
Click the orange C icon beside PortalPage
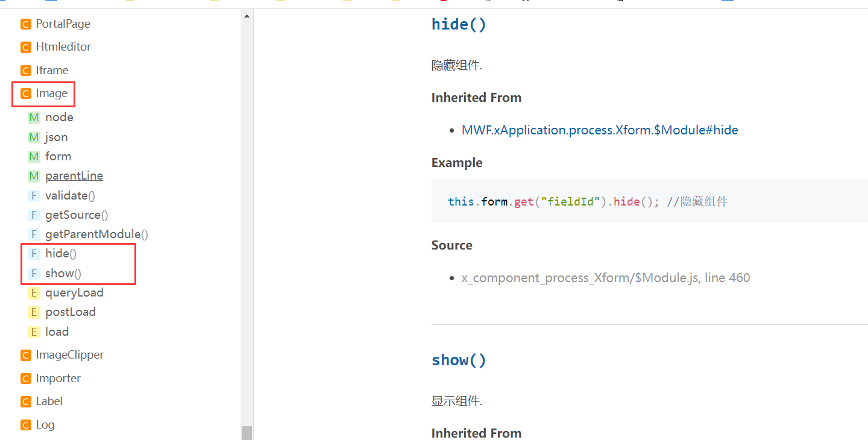coord(25,24)
